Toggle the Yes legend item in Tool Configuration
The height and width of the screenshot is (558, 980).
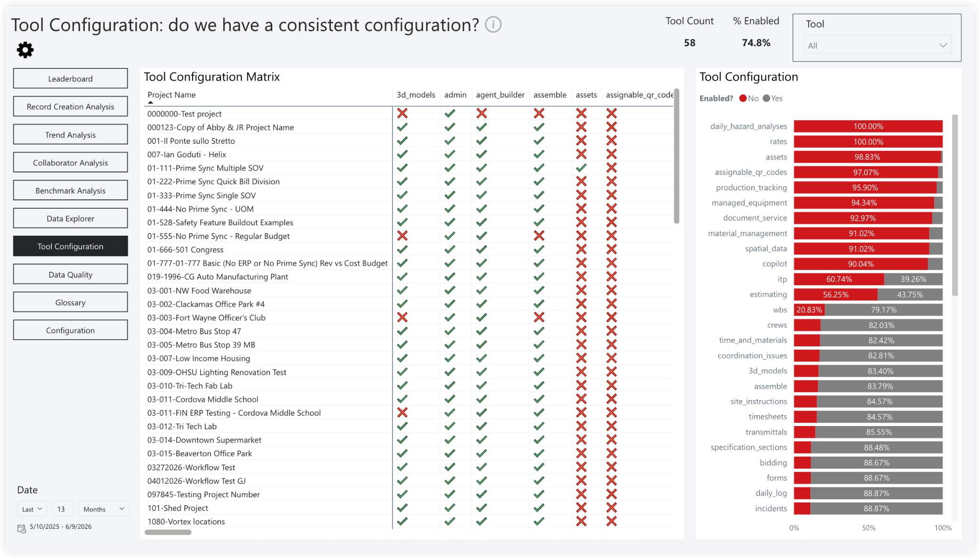[773, 98]
